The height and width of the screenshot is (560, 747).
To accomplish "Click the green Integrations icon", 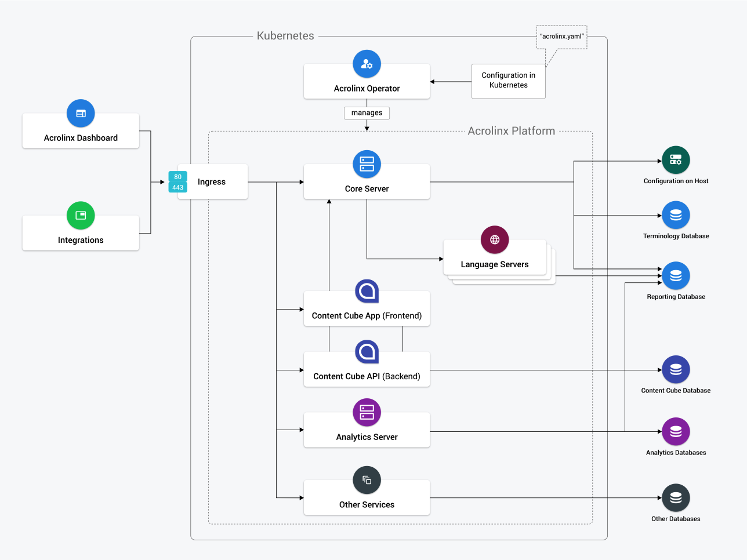I will coord(81,216).
